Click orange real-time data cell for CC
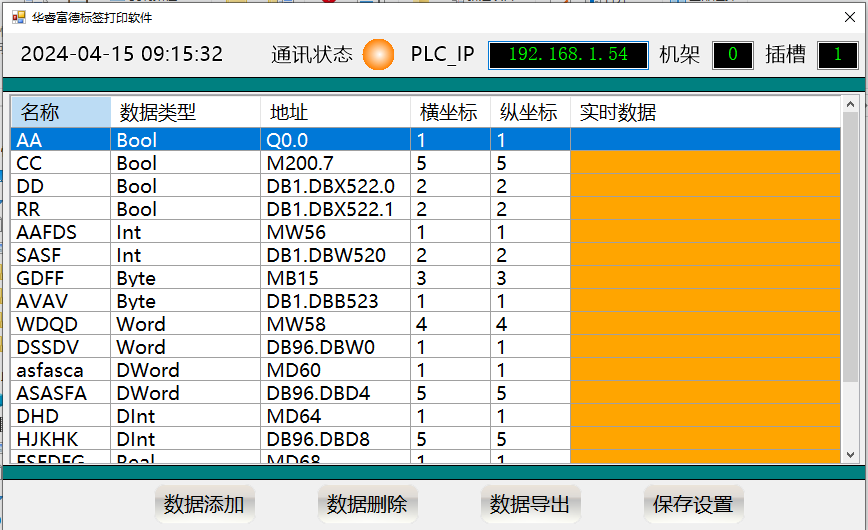The image size is (868, 530). click(x=705, y=163)
